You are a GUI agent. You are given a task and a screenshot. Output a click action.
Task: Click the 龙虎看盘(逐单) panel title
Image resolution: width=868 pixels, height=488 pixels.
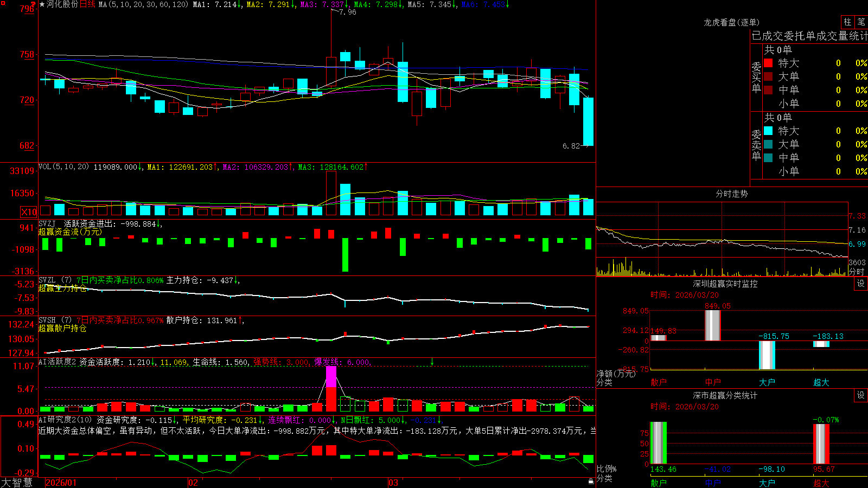coord(731,22)
